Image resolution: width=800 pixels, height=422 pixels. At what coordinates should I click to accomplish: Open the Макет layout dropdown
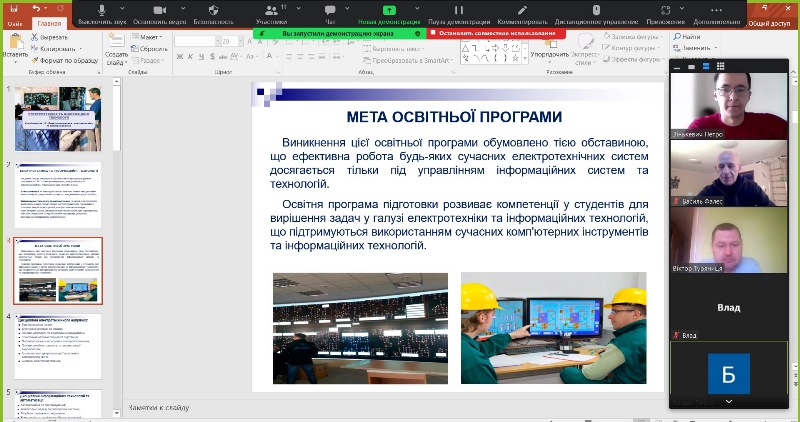coord(146,37)
